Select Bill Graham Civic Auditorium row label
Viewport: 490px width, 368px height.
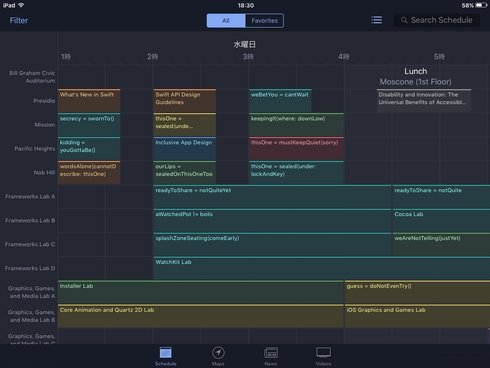[32, 77]
